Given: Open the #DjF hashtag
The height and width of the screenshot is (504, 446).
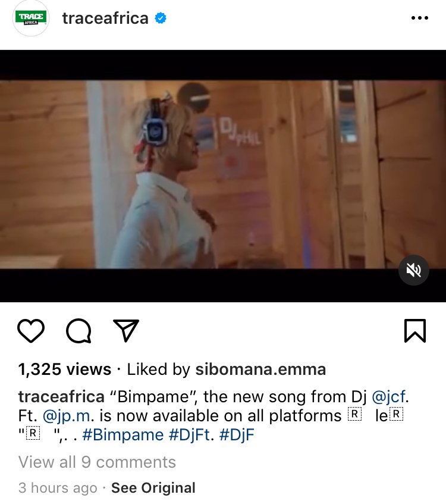Looking at the screenshot, I should coord(237,435).
